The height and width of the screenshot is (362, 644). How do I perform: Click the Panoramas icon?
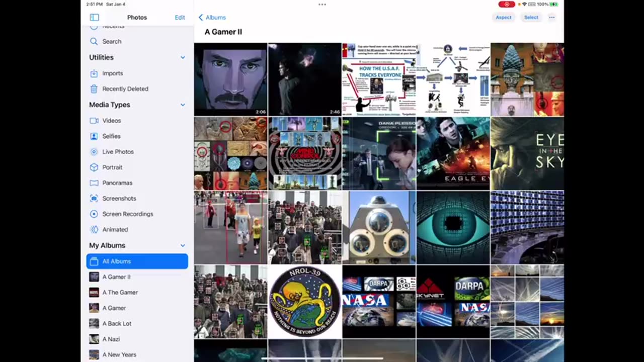tap(94, 183)
